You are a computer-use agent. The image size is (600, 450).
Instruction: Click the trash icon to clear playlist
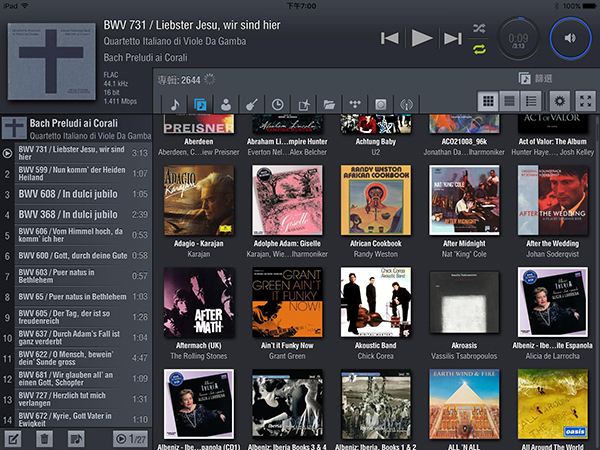[x=44, y=439]
